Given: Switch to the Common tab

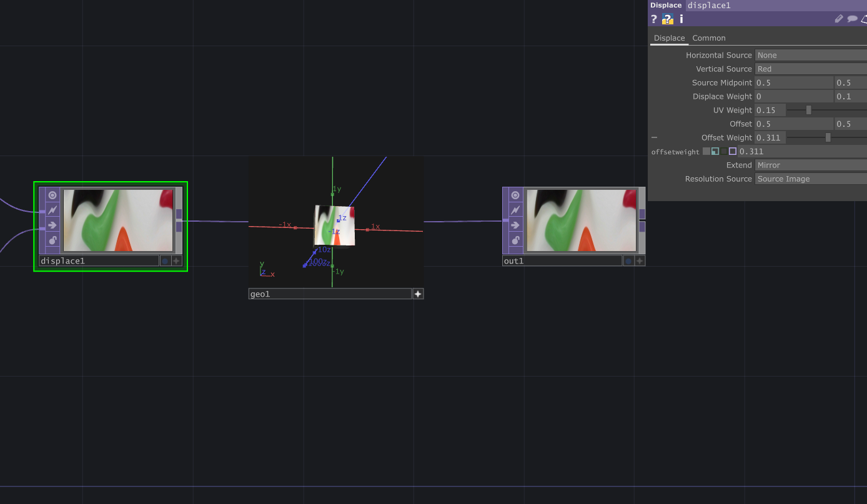Looking at the screenshot, I should (708, 38).
